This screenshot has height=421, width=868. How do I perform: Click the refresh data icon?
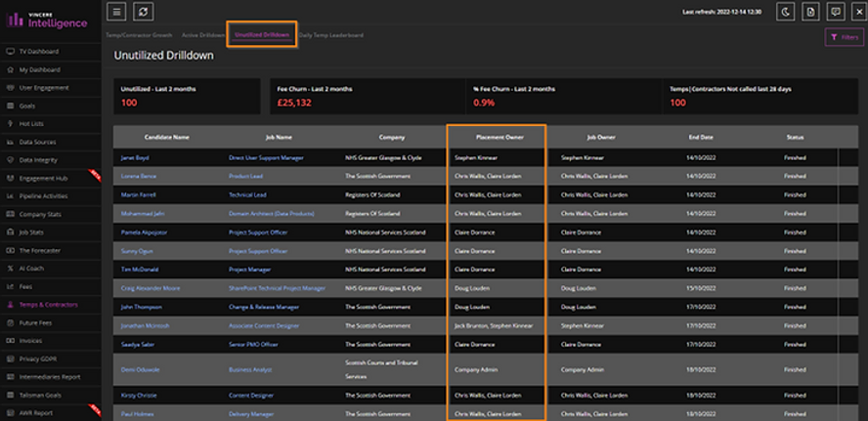[145, 12]
